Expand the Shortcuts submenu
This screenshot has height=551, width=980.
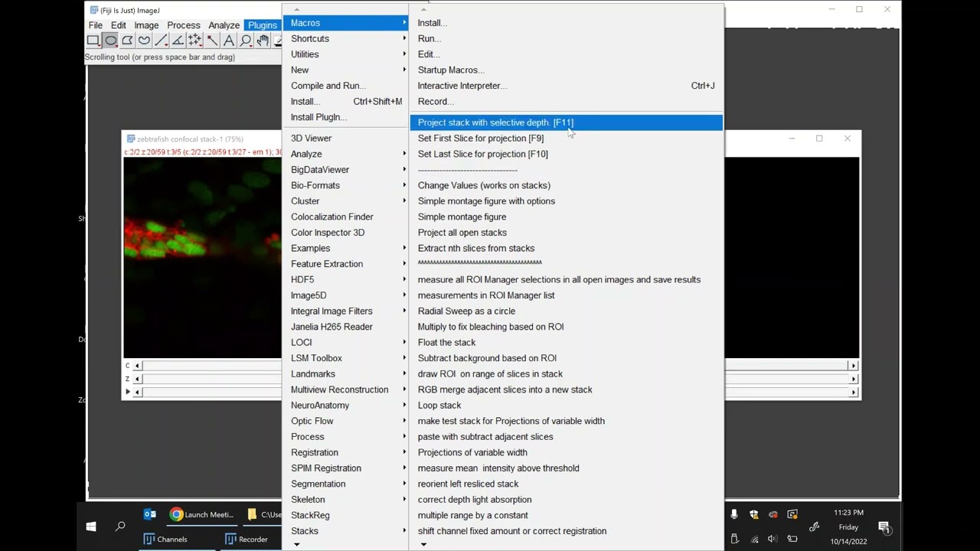point(345,38)
